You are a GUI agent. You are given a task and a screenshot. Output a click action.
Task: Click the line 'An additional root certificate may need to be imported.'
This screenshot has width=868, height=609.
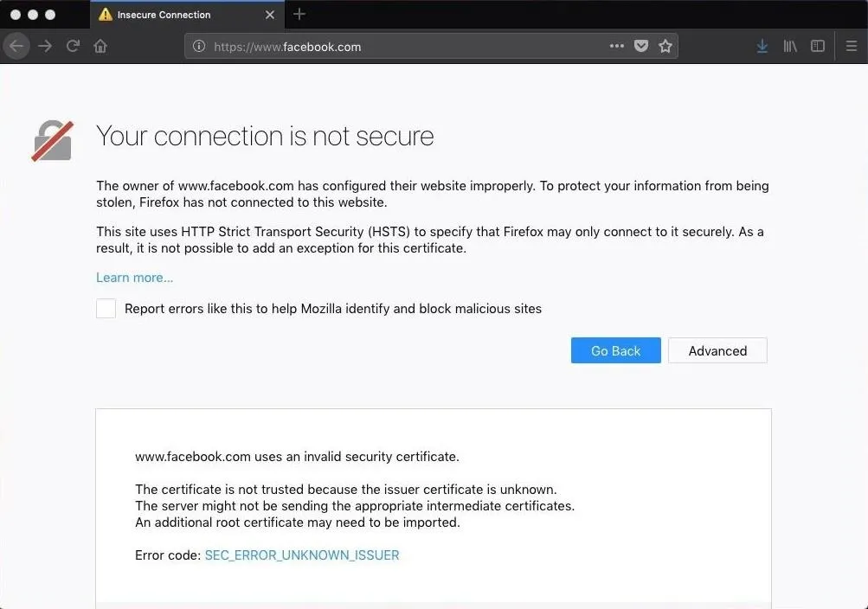click(x=298, y=522)
